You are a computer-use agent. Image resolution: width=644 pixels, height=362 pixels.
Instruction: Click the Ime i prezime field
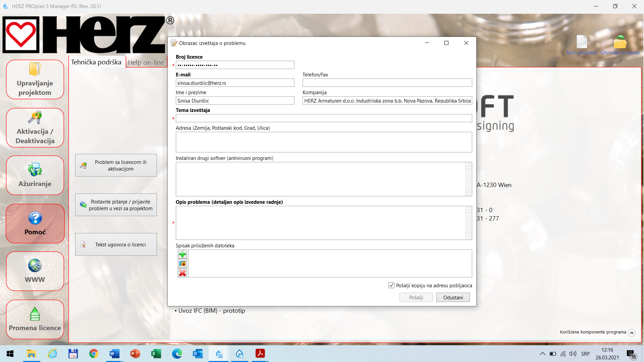pyautogui.click(x=235, y=101)
